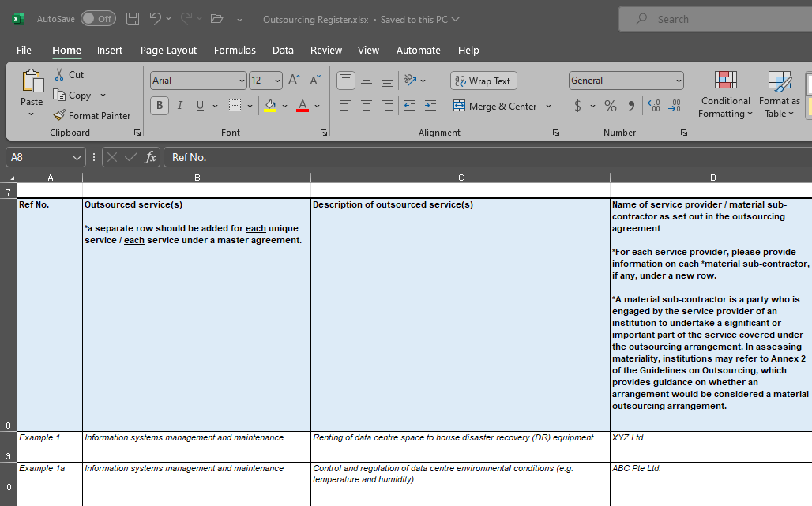Switch to the View tab

[368, 51]
